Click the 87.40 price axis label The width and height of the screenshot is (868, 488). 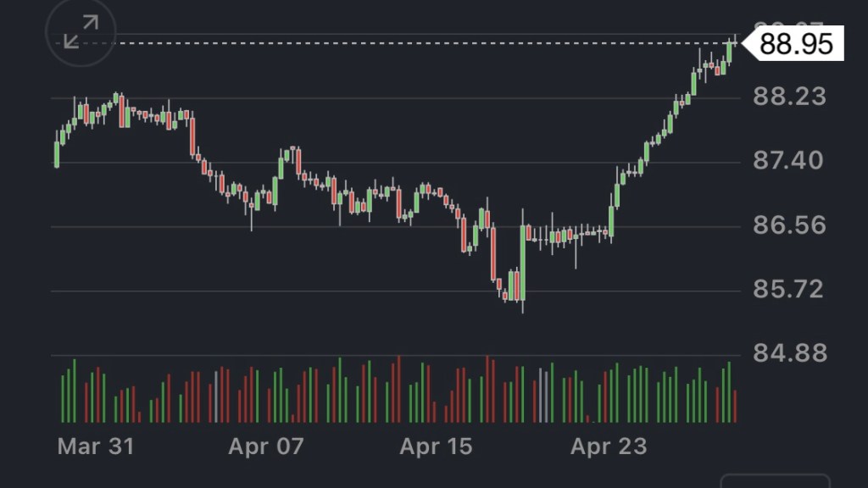point(789,160)
